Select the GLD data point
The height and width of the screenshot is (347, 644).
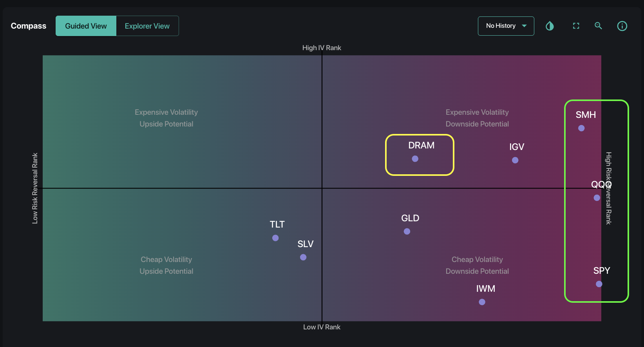click(x=407, y=231)
